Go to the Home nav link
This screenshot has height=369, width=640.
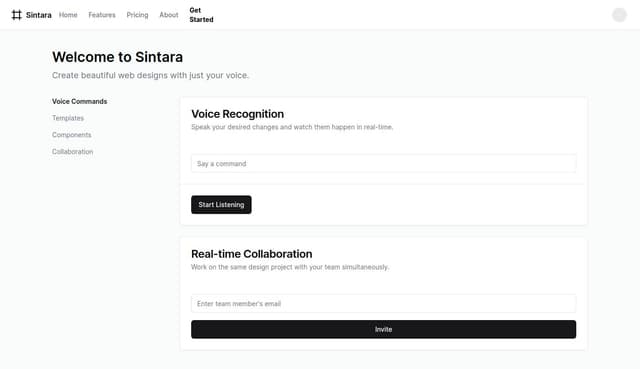click(x=68, y=15)
